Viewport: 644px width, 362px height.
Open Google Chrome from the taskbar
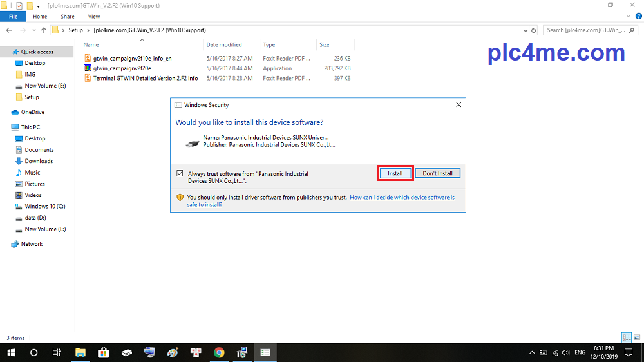[219, 352]
